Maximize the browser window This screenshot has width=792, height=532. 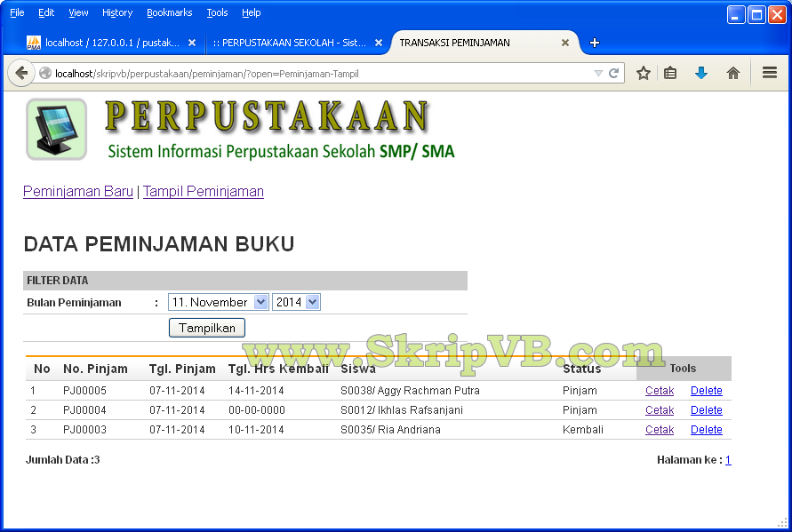(x=756, y=14)
